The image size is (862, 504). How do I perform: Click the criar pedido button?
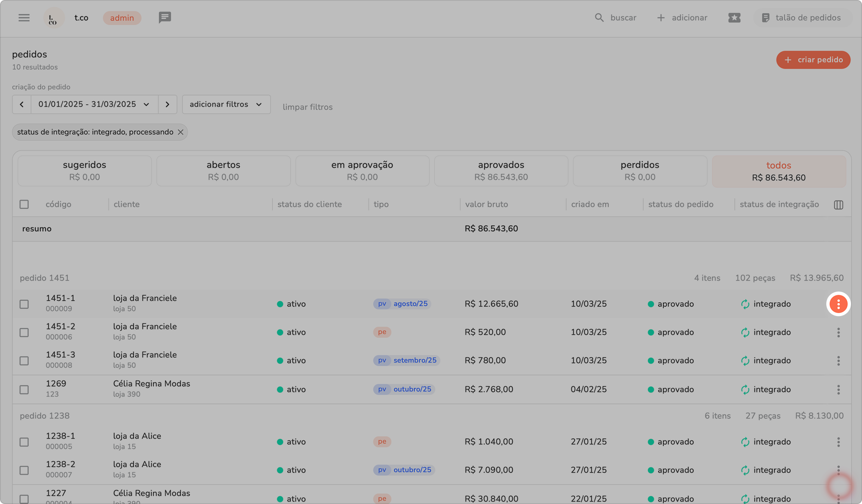pyautogui.click(x=813, y=60)
